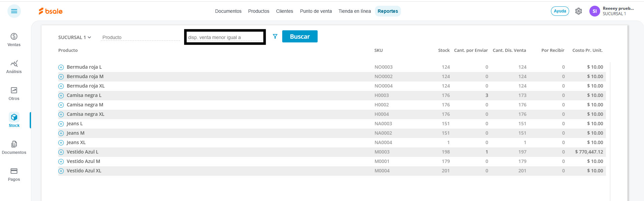Screen dimensions: 644x201
Task: Click the SKU column header
Action: click(x=378, y=51)
